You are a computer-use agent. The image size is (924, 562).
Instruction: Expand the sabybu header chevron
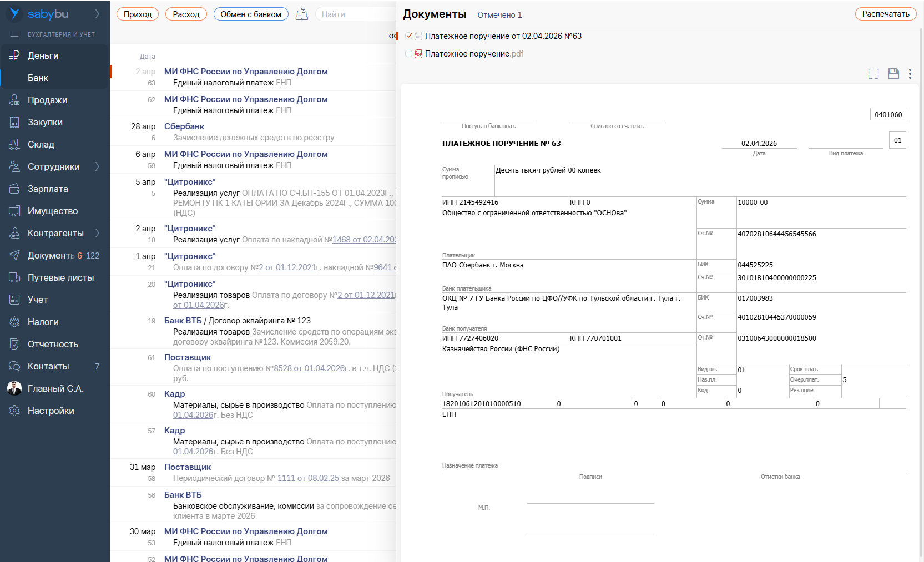pos(97,14)
